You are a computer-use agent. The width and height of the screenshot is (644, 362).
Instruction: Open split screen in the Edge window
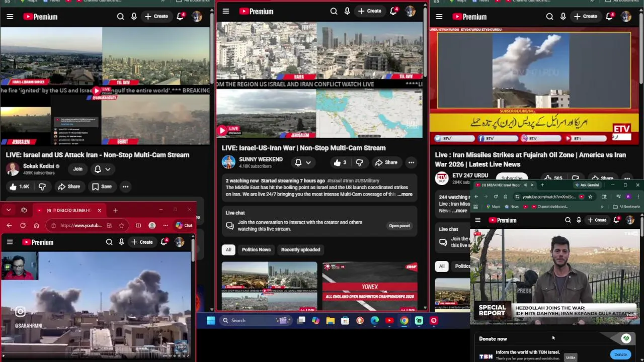click(138, 225)
